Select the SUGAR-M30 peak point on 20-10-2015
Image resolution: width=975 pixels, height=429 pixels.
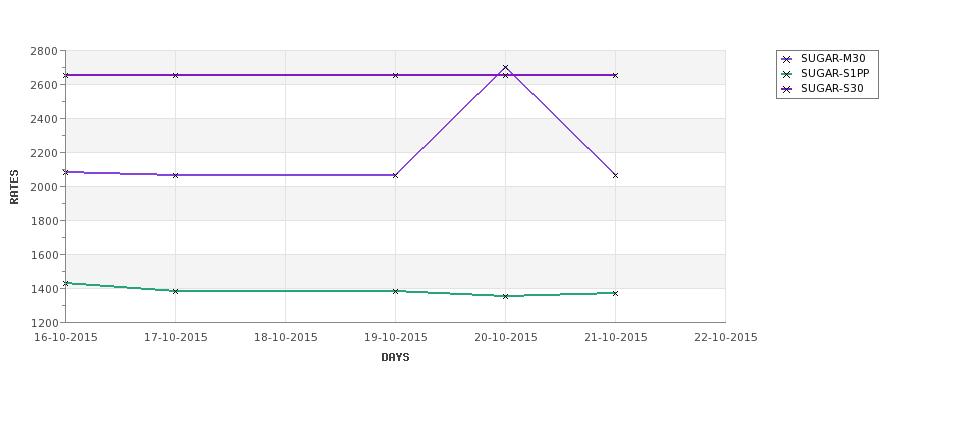[506, 68]
